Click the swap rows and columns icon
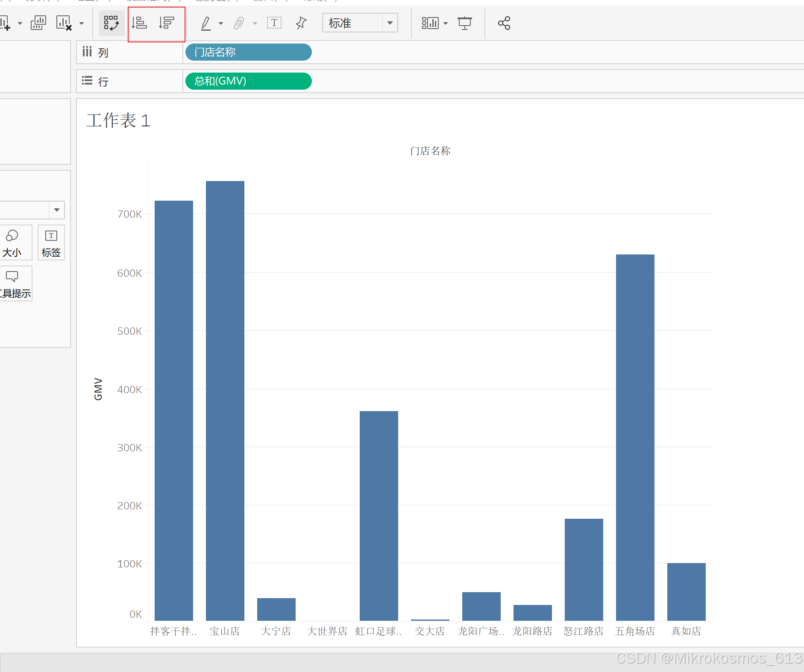 (112, 23)
